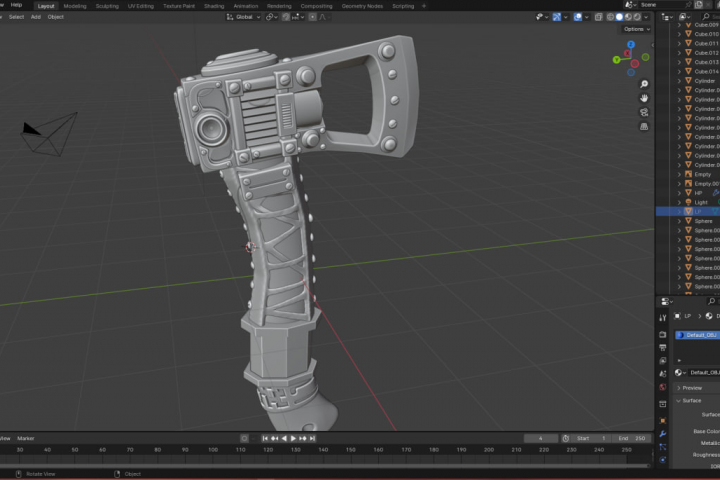Open the Options dropdown in viewport

tap(635, 29)
